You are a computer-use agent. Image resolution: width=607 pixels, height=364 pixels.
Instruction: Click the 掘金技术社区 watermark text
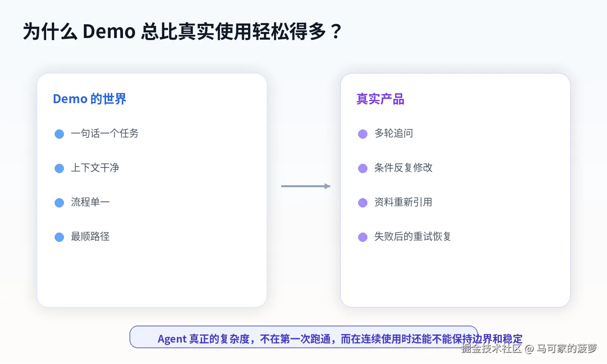coord(491,348)
